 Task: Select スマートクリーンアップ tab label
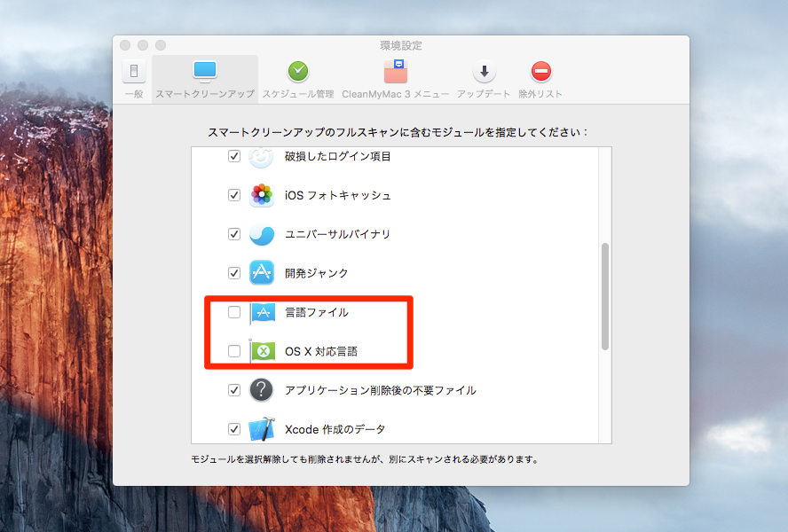pos(205,94)
